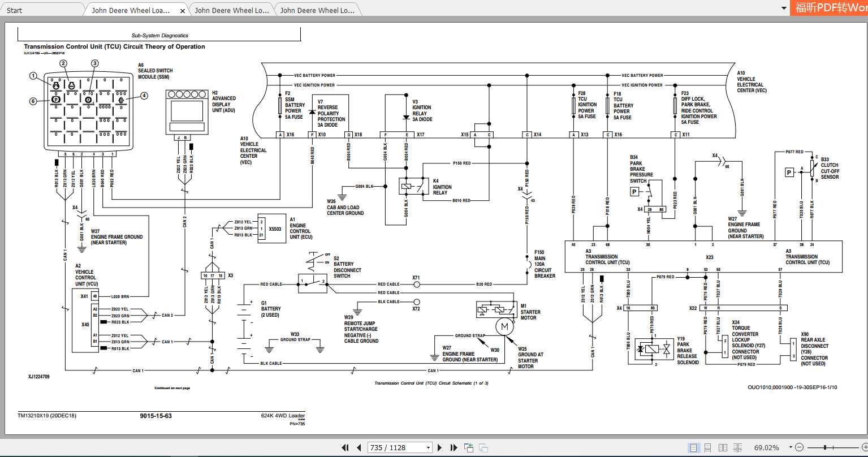Jump to the last page

[x=454, y=447]
